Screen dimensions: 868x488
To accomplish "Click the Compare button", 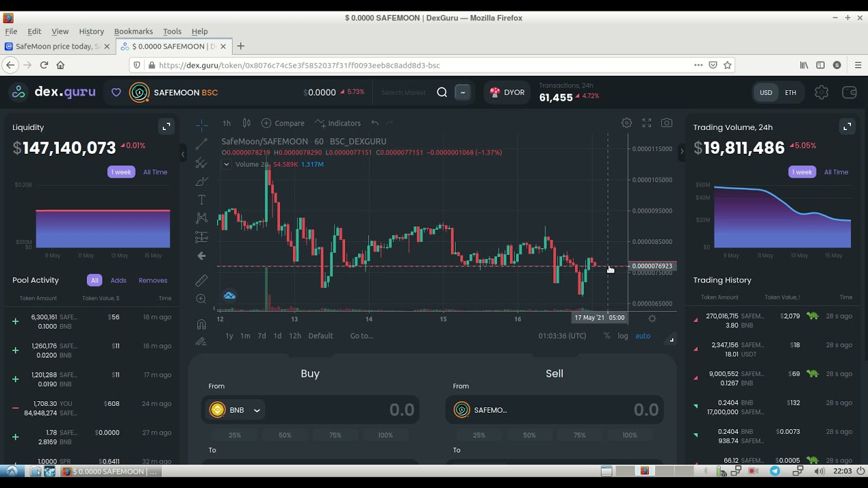I will [283, 123].
